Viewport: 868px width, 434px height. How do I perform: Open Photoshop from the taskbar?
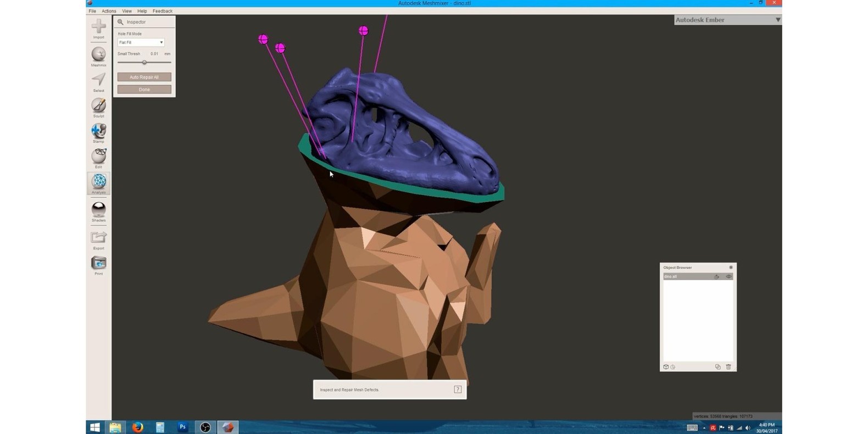(182, 427)
